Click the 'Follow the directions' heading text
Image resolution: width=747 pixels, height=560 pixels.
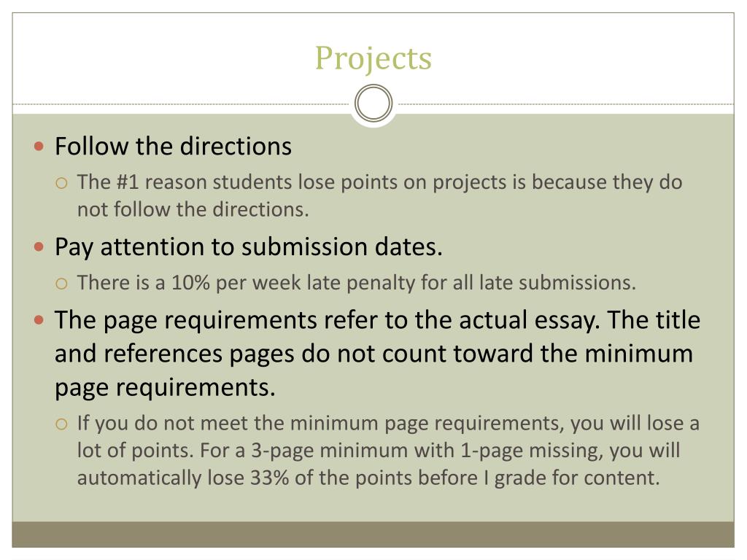[x=173, y=146]
